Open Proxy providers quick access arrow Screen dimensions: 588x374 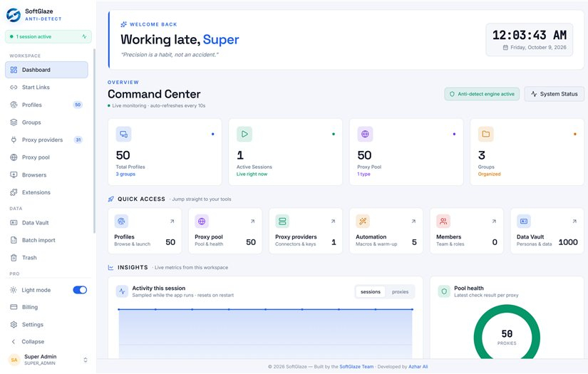point(333,222)
